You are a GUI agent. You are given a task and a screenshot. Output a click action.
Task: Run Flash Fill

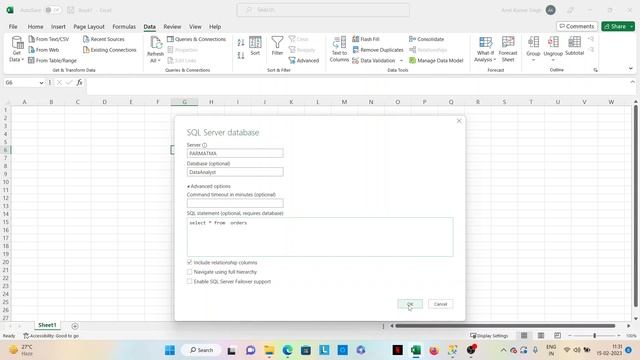tap(366, 39)
